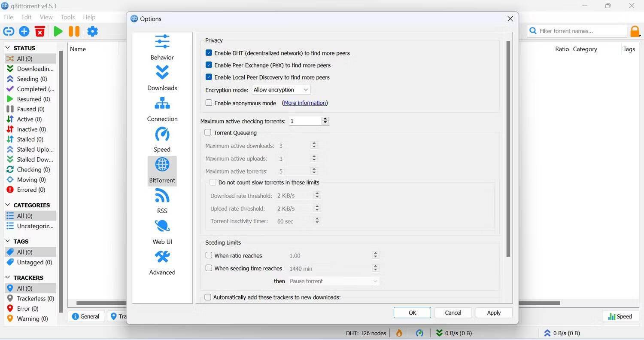The image size is (644, 340).
Task: Collapse the STATUS section in sidebar
Action: [x=7, y=48]
